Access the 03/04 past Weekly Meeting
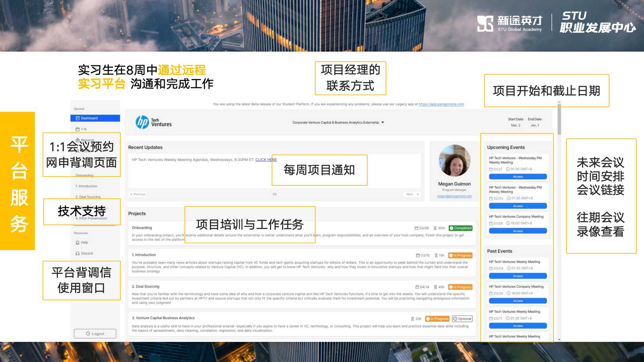644x362 pixels. tap(518, 276)
